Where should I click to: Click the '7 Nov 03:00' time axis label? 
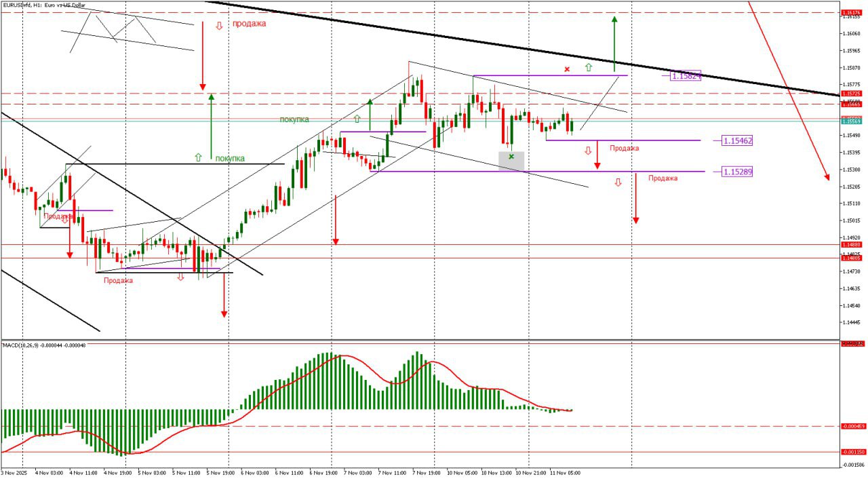pyautogui.click(x=357, y=473)
